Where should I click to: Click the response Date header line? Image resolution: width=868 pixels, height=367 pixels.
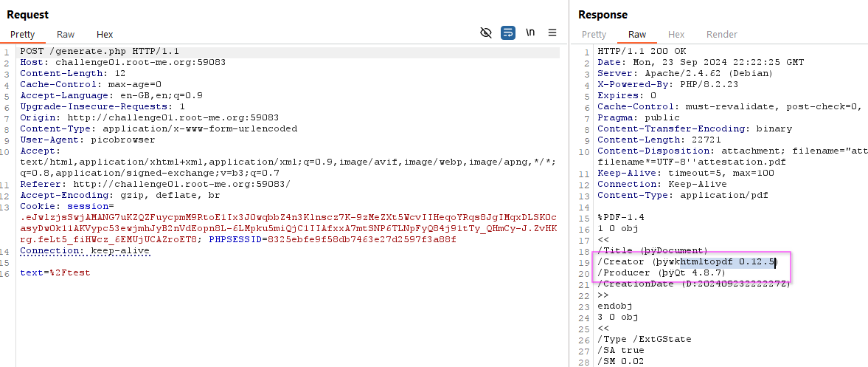[701, 62]
